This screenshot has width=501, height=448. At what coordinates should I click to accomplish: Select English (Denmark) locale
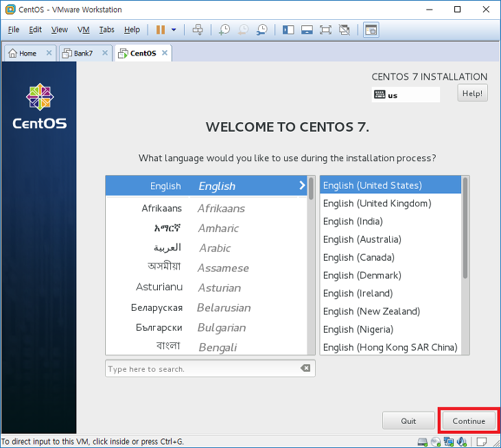point(391,275)
